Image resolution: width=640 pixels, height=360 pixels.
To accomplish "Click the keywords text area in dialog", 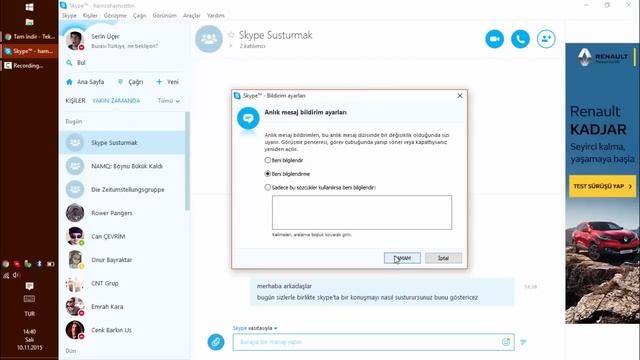I will click(362, 212).
